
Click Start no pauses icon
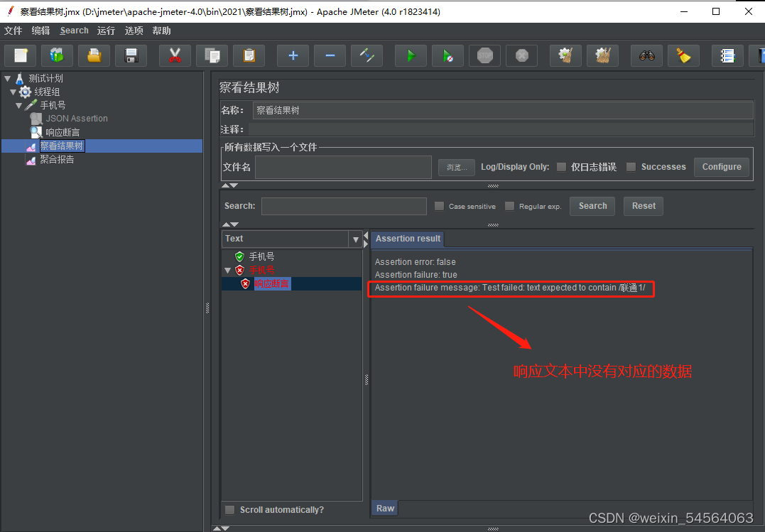pyautogui.click(x=448, y=55)
